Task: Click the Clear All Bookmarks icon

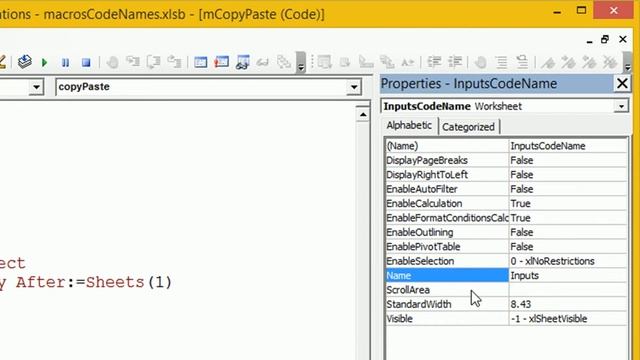Action: click(610, 62)
